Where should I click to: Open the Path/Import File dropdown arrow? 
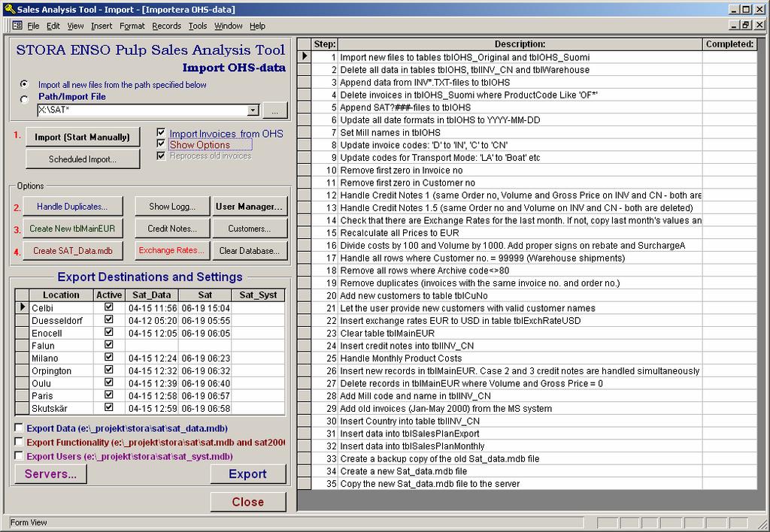pos(253,110)
